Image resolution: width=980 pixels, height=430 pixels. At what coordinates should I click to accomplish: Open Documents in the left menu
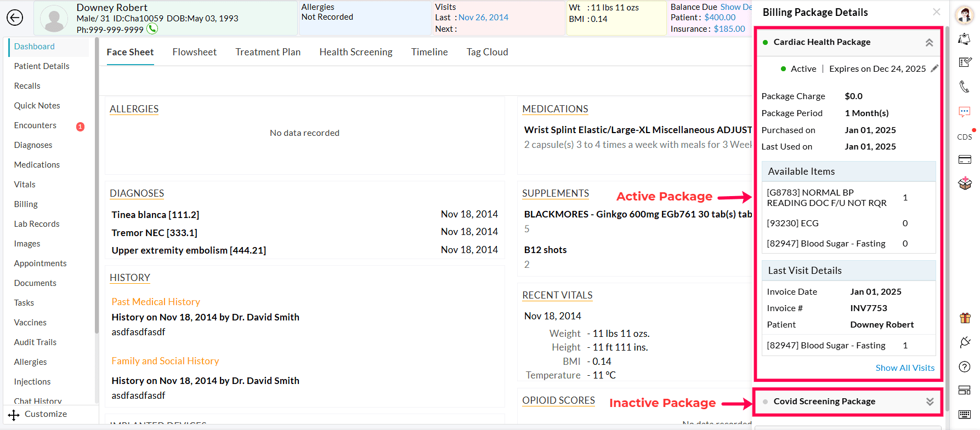click(x=35, y=283)
